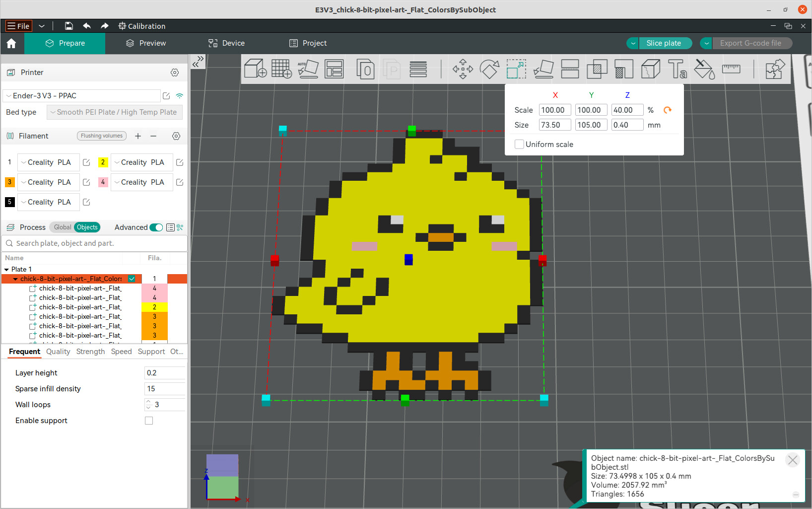Click filament 4 pink color swatch
812x509 pixels.
[x=103, y=182]
